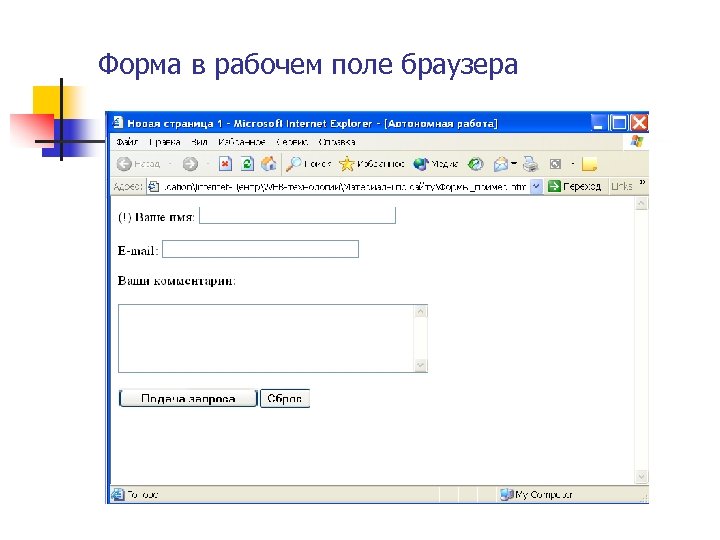Expand the Links toolbar chevron

(x=642, y=183)
